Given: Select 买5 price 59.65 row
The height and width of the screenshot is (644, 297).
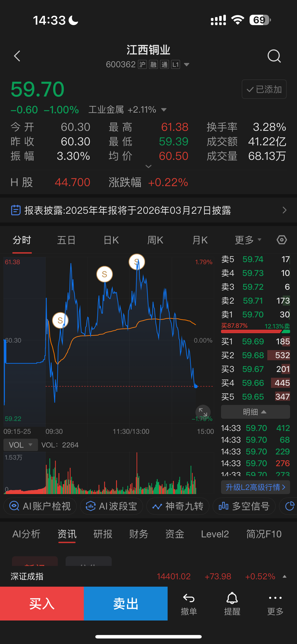Looking at the screenshot, I should coord(255,396).
